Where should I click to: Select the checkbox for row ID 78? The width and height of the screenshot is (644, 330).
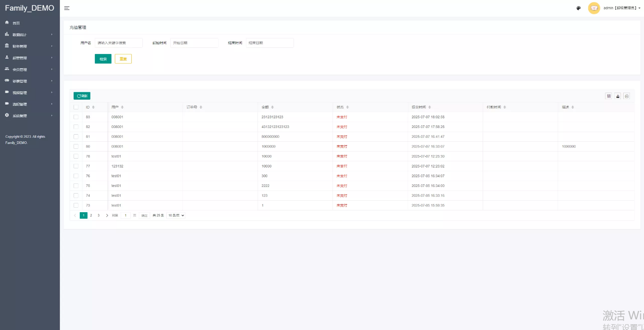(76, 156)
